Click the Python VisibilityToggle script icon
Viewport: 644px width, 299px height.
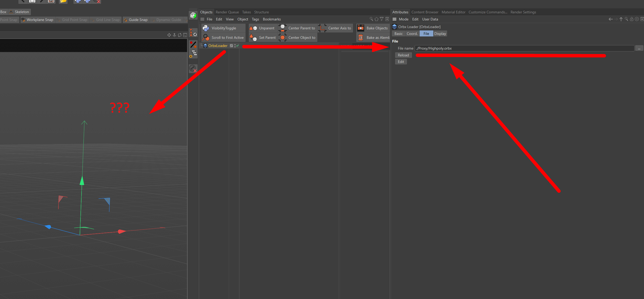206,28
